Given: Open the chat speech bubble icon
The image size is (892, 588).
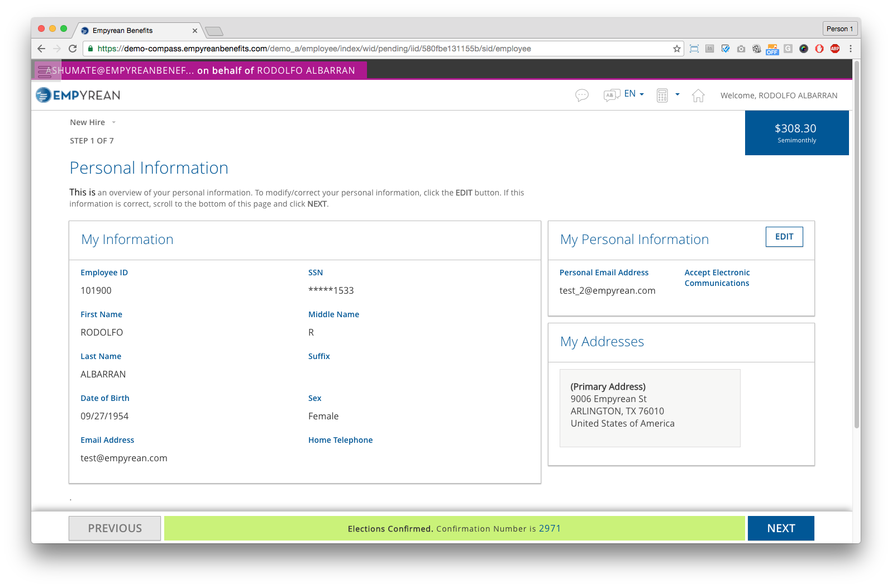Looking at the screenshot, I should click(x=582, y=95).
